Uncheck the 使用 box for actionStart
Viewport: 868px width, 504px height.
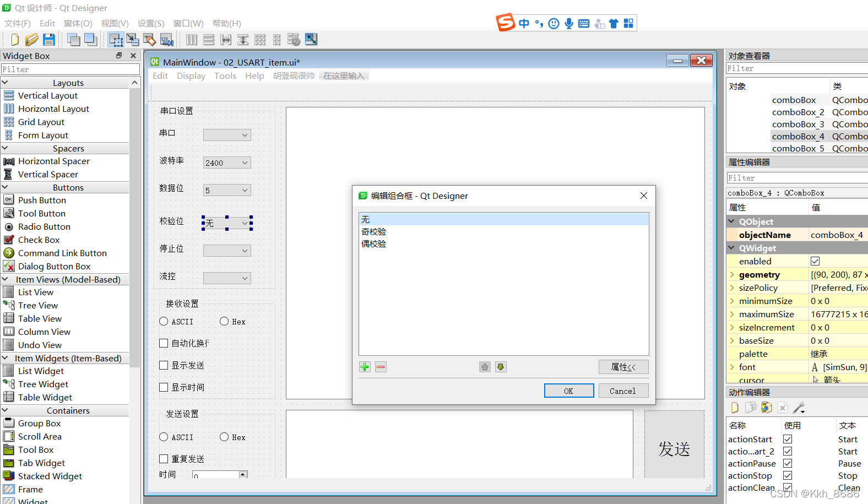coord(788,439)
